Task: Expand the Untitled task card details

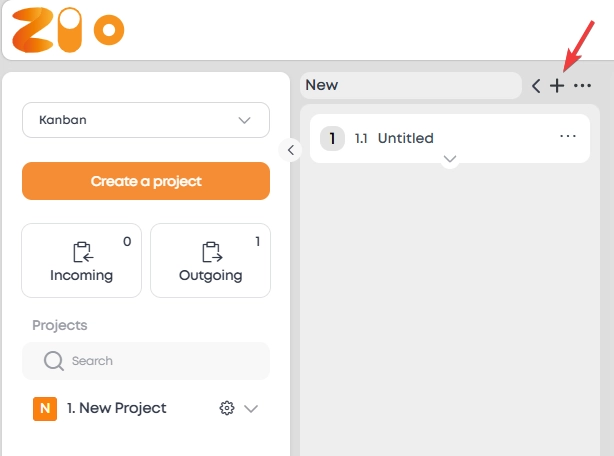Action: click(450, 159)
